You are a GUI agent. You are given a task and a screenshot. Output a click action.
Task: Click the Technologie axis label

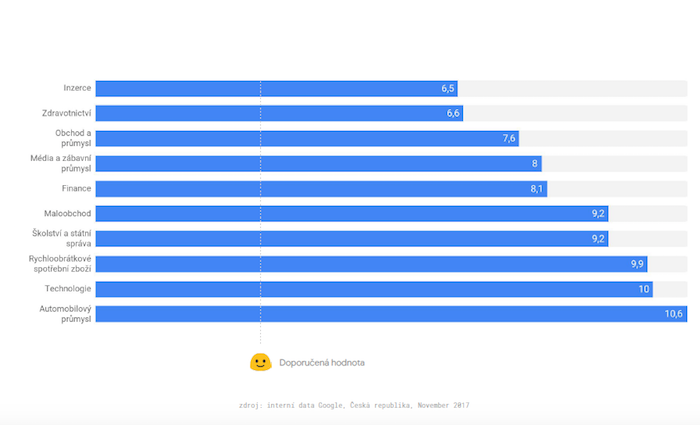68,289
